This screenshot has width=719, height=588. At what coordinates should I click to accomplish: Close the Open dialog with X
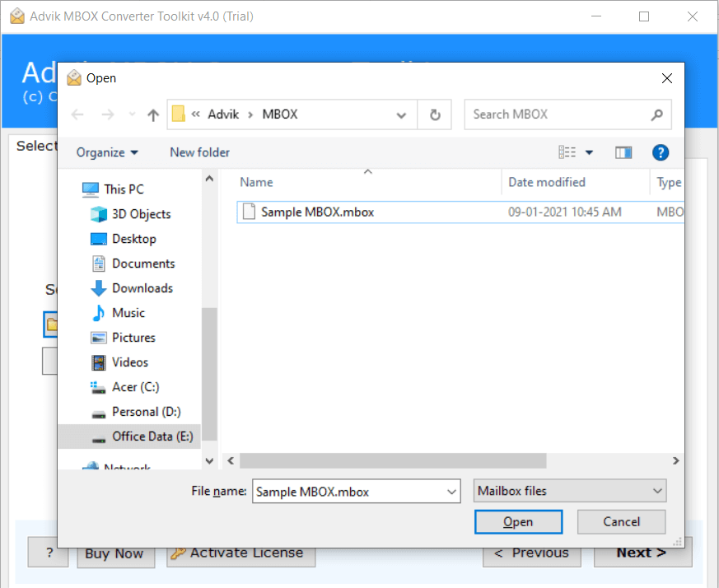coord(667,78)
